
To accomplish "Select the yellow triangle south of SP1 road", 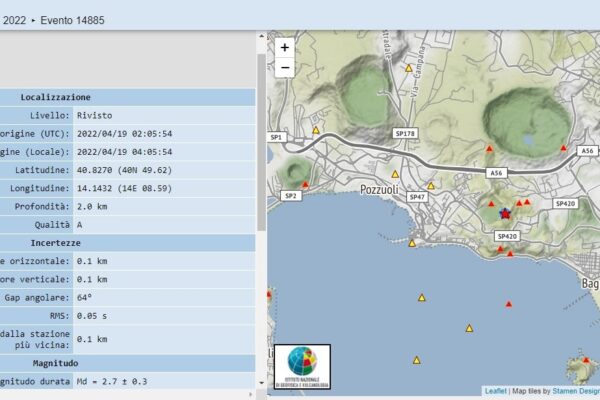I will (315, 129).
